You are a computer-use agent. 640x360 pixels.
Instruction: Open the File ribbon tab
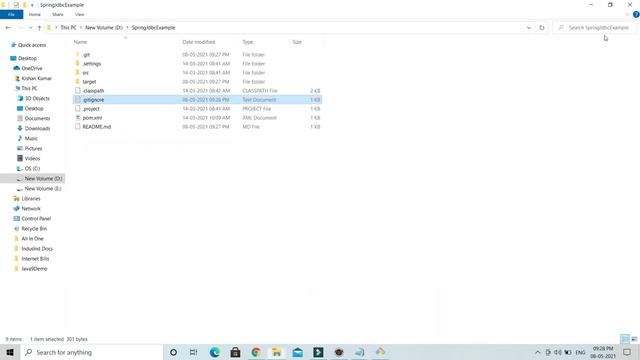pos(11,14)
